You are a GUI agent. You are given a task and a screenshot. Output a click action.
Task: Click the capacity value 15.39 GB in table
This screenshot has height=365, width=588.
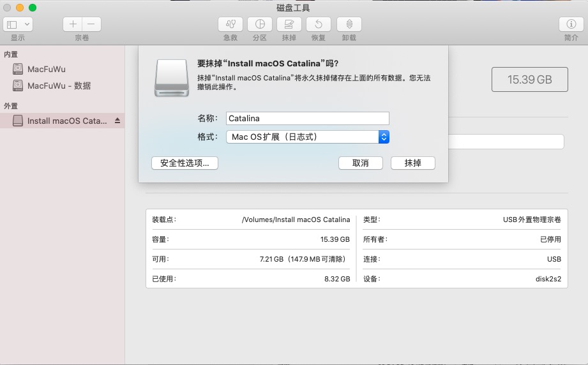pos(335,239)
